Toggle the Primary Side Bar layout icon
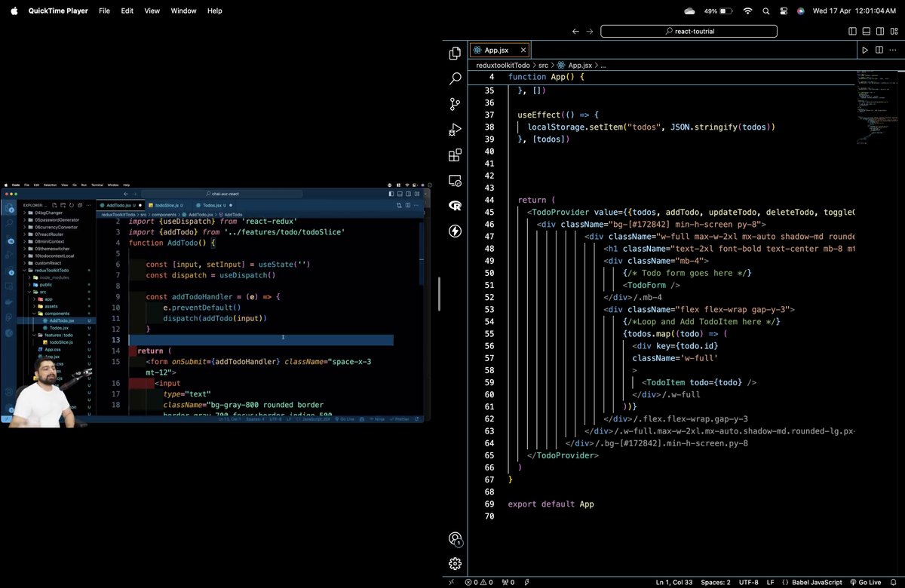 pos(852,32)
